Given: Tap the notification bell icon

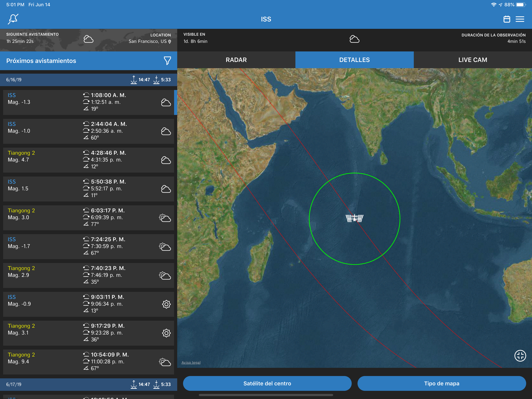Looking at the screenshot, I should (13, 19).
